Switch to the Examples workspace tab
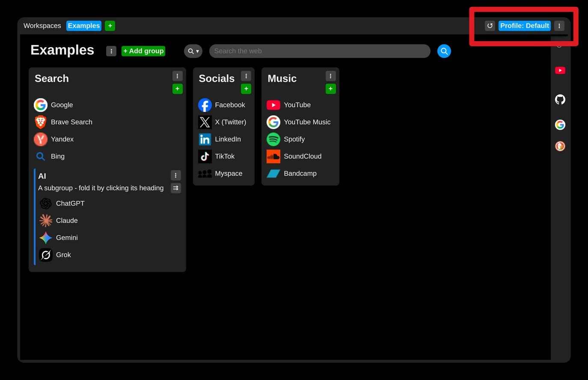This screenshot has width=588, height=380. click(84, 26)
